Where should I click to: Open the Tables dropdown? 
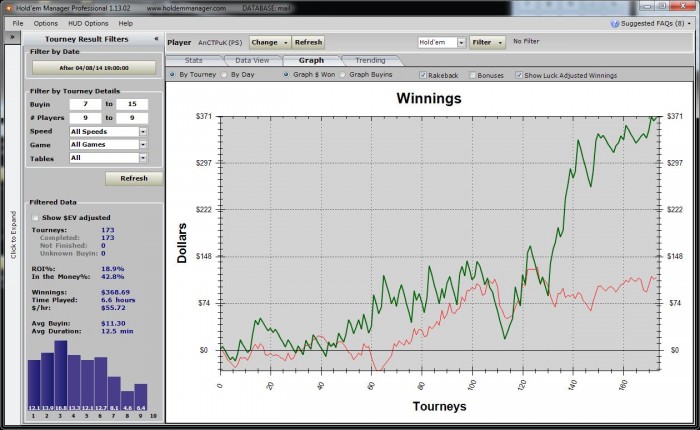[x=108, y=158]
